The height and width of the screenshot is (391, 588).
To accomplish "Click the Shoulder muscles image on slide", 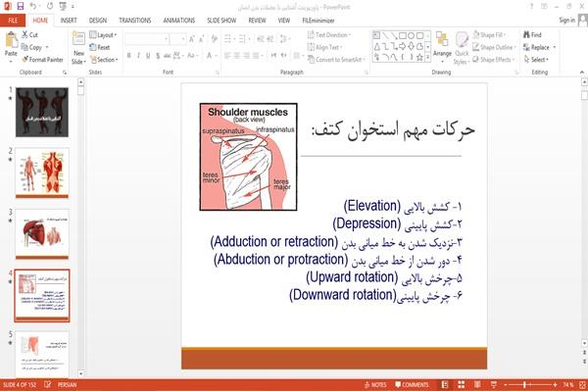I will [x=248, y=157].
